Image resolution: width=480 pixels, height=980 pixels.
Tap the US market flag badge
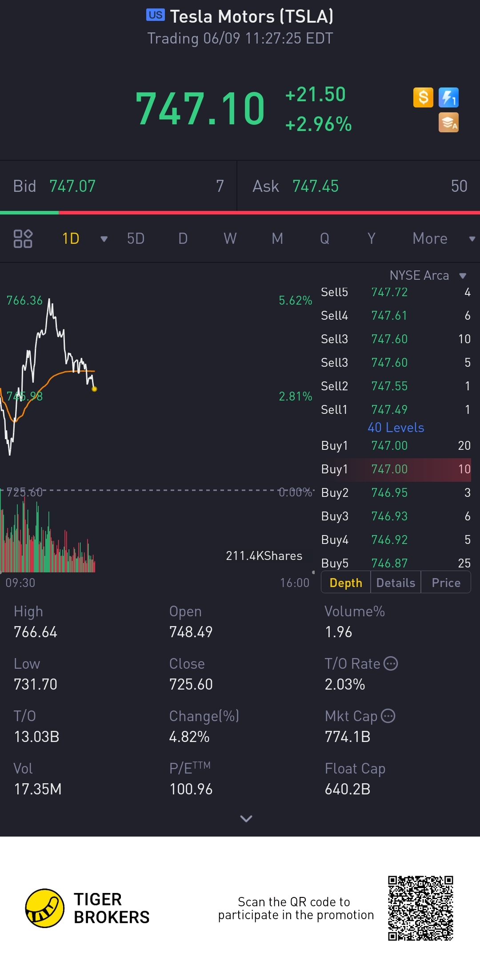tap(155, 15)
